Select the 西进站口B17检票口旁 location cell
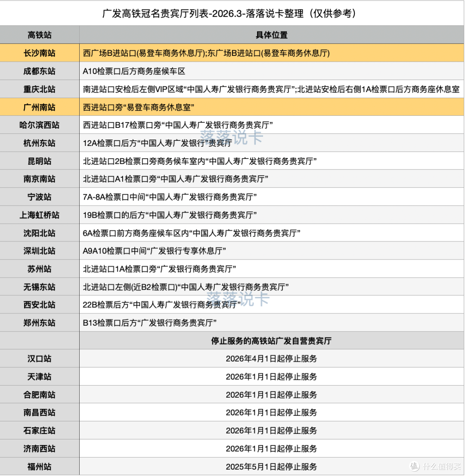 [272, 125]
